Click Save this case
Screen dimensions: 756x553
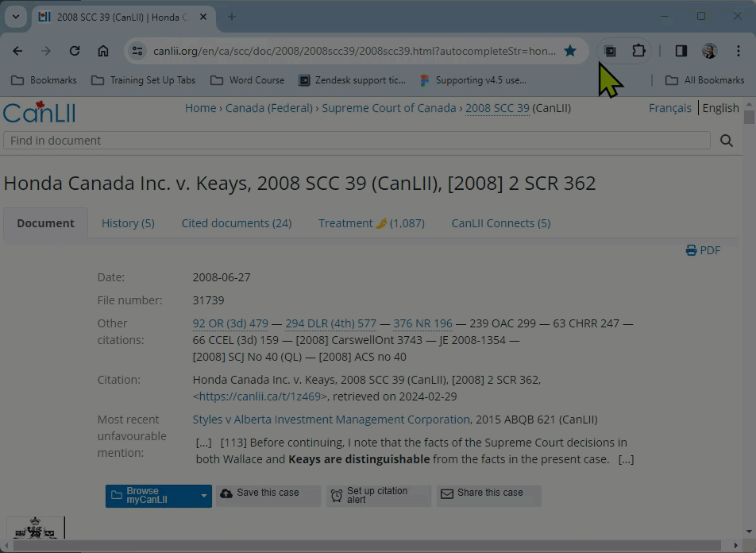click(x=268, y=496)
